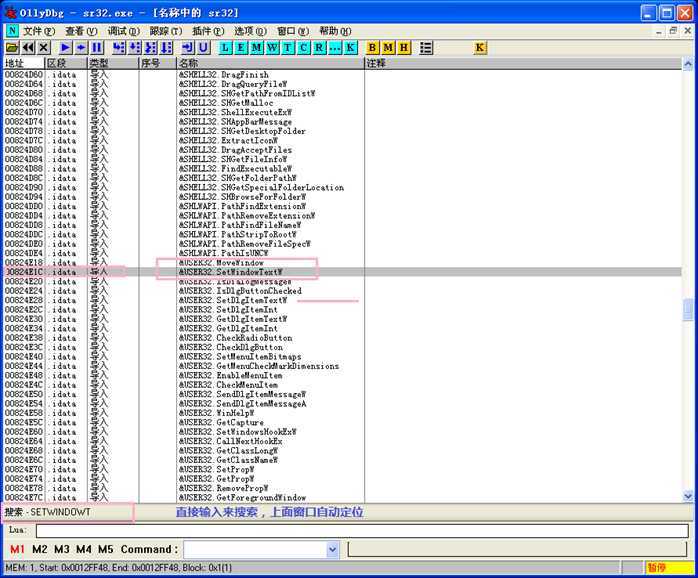Open Run trace with ... button
Screen dimensions: 698x578
(x=334, y=47)
